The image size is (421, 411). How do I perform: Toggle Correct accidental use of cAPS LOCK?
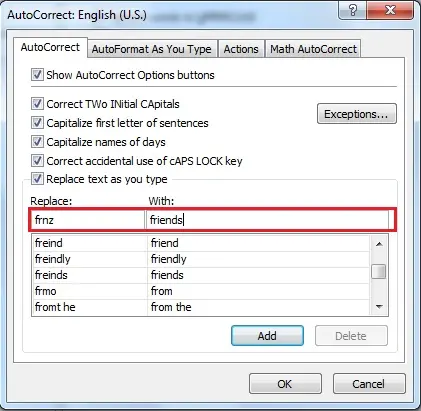point(37,161)
